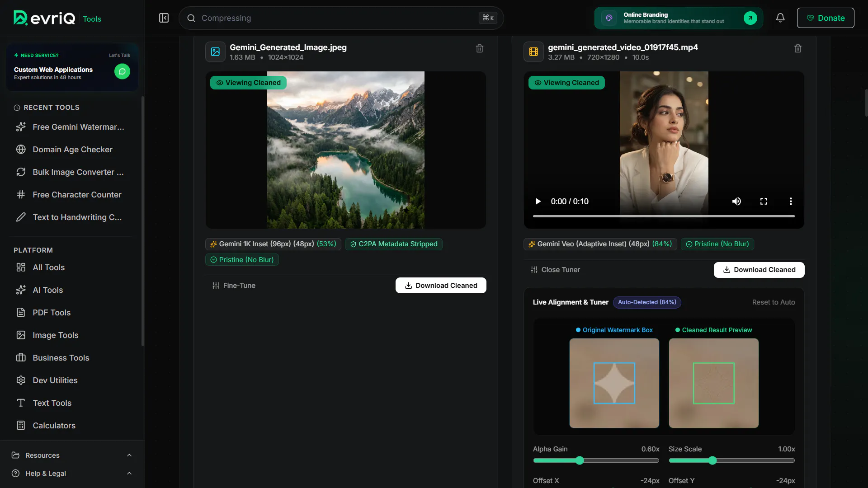The height and width of the screenshot is (488, 868).
Task: Delete Gemini_Generated_Image.jpeg with trash icon
Action: coord(480,48)
